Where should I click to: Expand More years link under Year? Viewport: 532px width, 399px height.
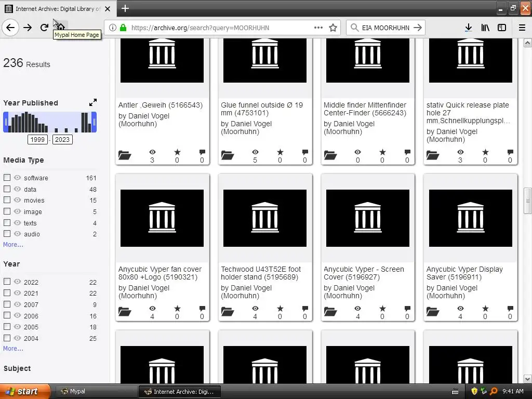[13, 348]
